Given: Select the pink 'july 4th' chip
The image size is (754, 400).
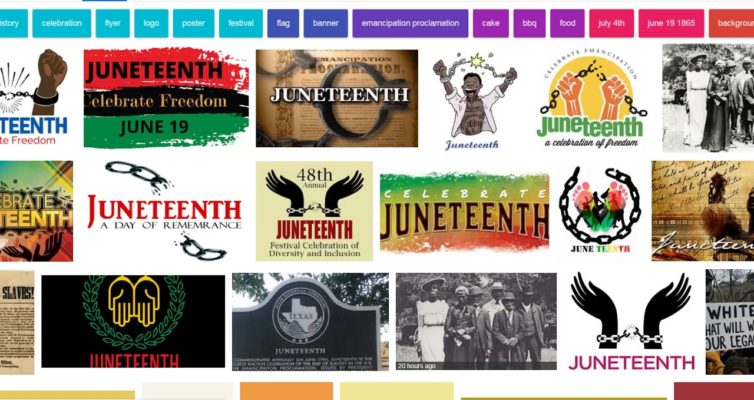Looking at the screenshot, I should coord(611,23).
